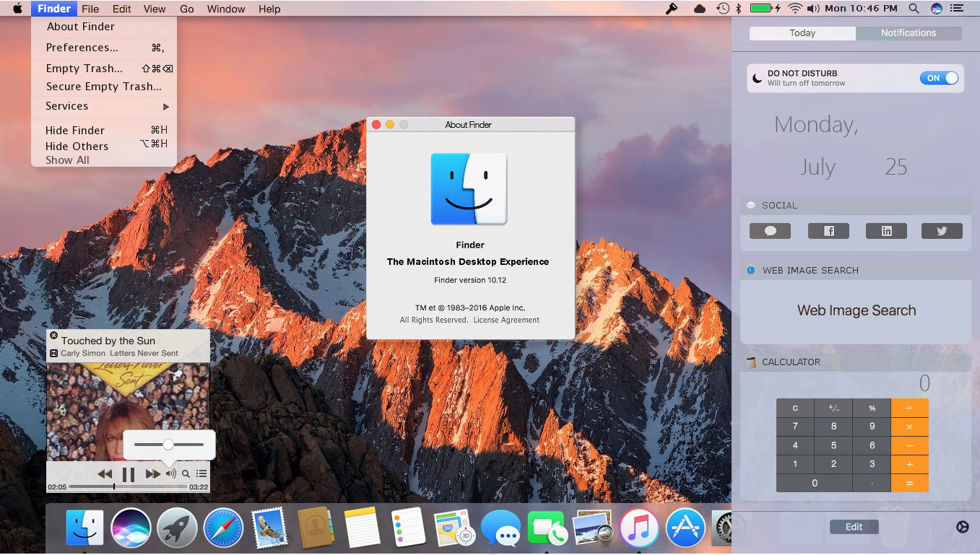
Task: Click calculator 0 key
Action: pos(814,483)
